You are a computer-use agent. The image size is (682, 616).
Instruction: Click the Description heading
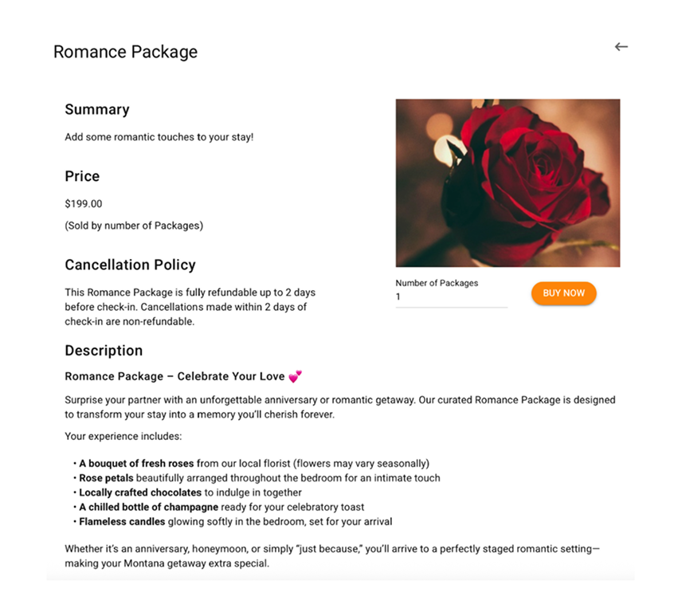104,351
